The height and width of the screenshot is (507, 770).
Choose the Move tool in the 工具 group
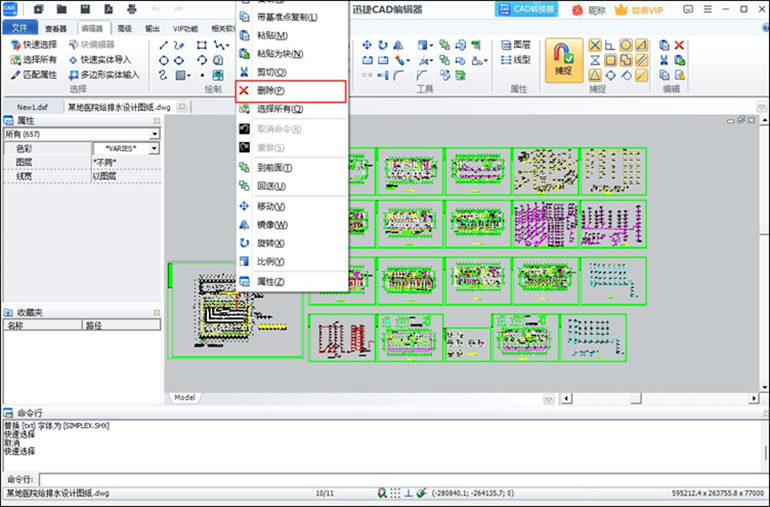(367, 45)
